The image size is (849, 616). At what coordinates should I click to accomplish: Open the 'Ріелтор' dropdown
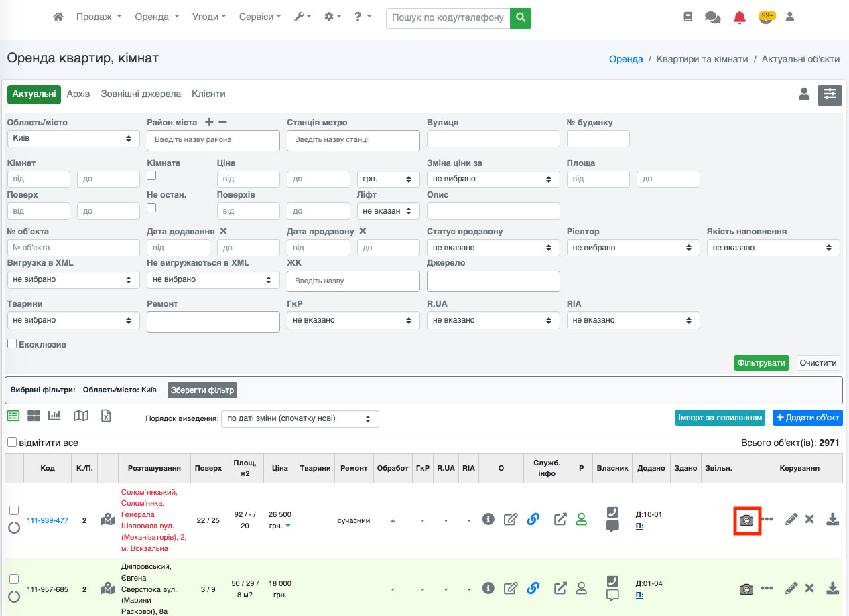click(633, 248)
